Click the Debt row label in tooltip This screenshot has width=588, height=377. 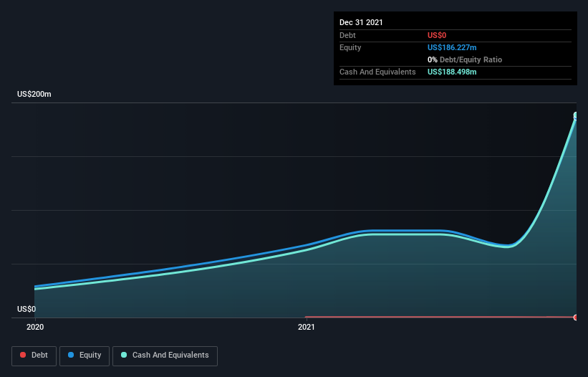pos(347,35)
